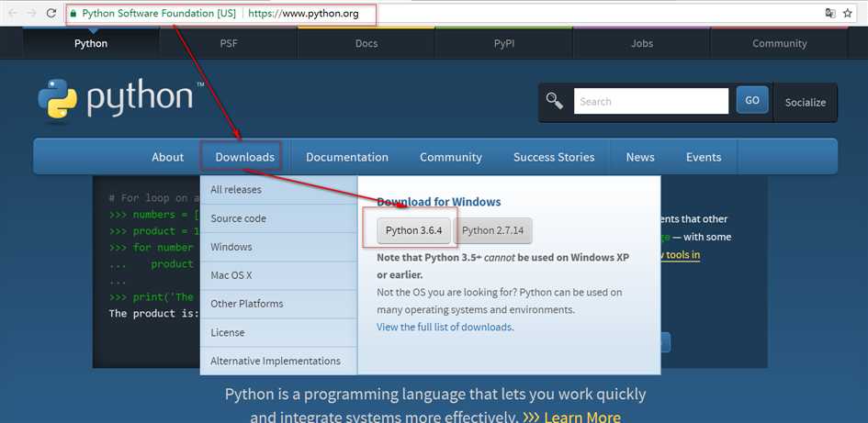Open the Events menu
The width and height of the screenshot is (868, 423).
(704, 157)
